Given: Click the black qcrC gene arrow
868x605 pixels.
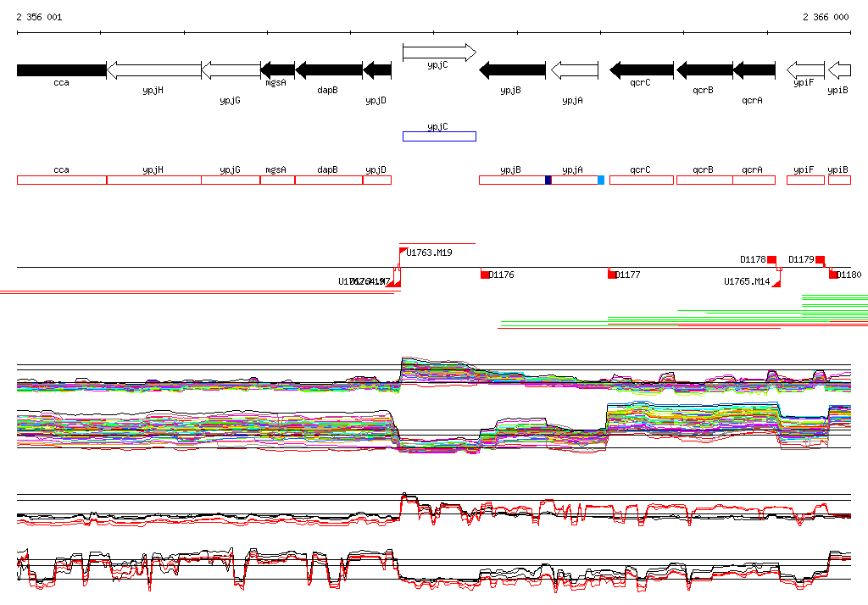Looking at the screenshot, I should [x=642, y=69].
